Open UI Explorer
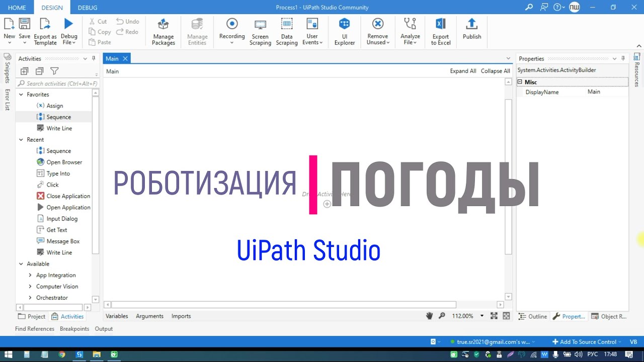The image size is (644, 362). [x=345, y=32]
